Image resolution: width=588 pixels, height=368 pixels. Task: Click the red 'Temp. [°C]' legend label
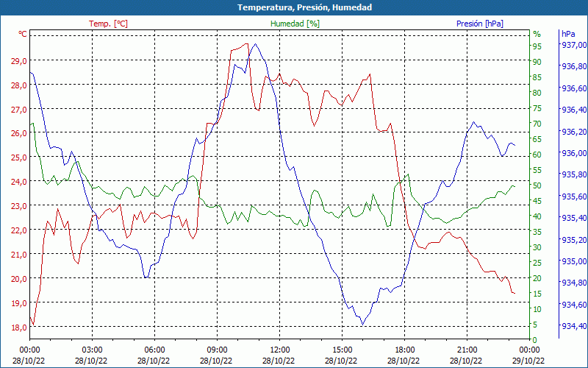click(108, 24)
